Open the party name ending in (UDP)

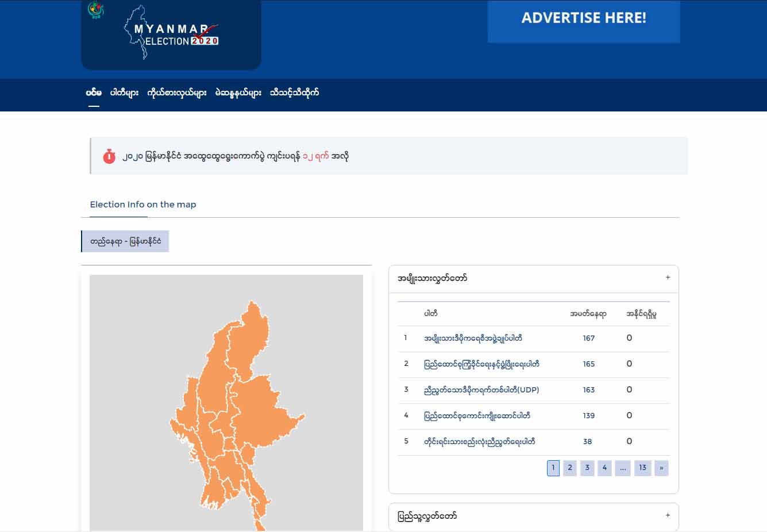point(481,390)
